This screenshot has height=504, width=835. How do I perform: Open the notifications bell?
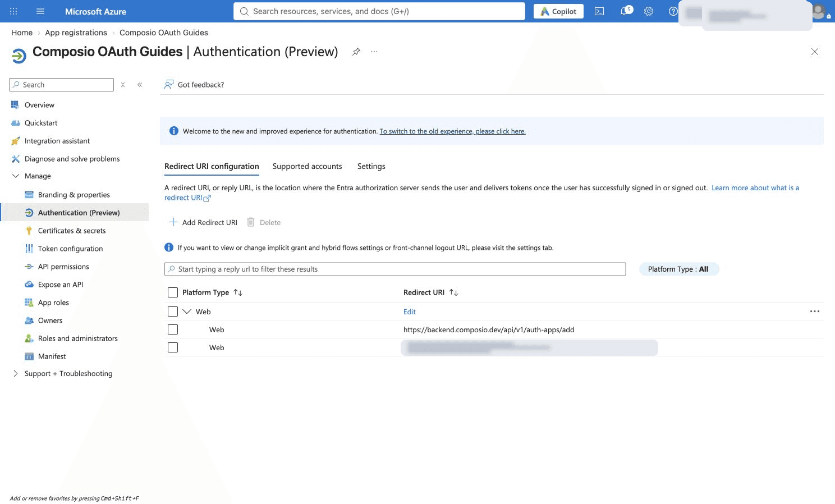[x=625, y=11]
